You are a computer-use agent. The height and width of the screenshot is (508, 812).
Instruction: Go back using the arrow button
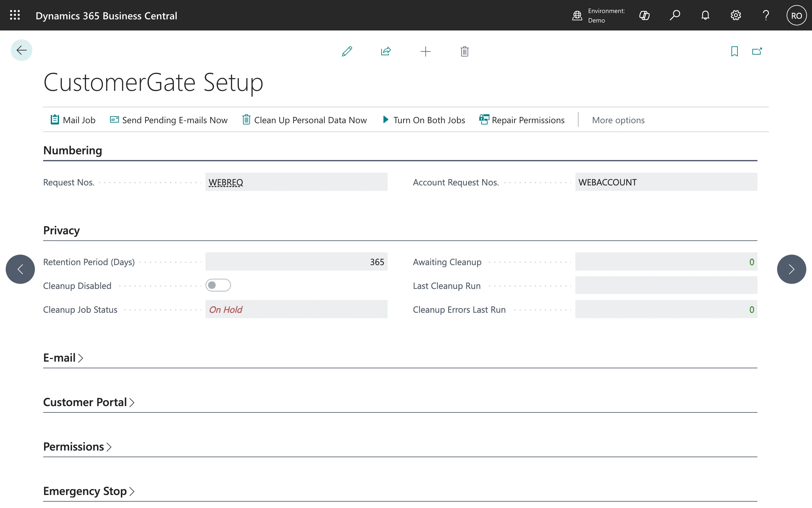(x=22, y=50)
